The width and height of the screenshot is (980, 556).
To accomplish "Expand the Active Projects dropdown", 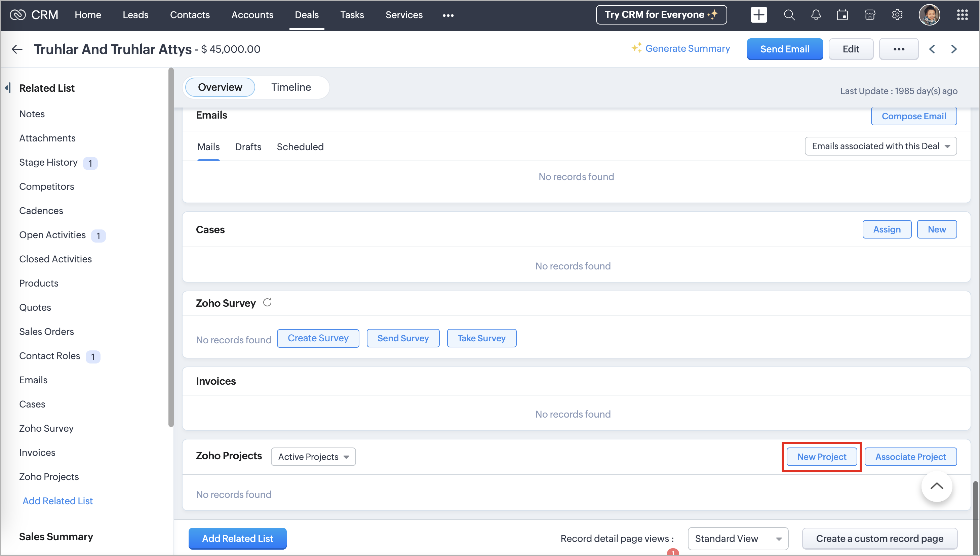I will pos(313,457).
